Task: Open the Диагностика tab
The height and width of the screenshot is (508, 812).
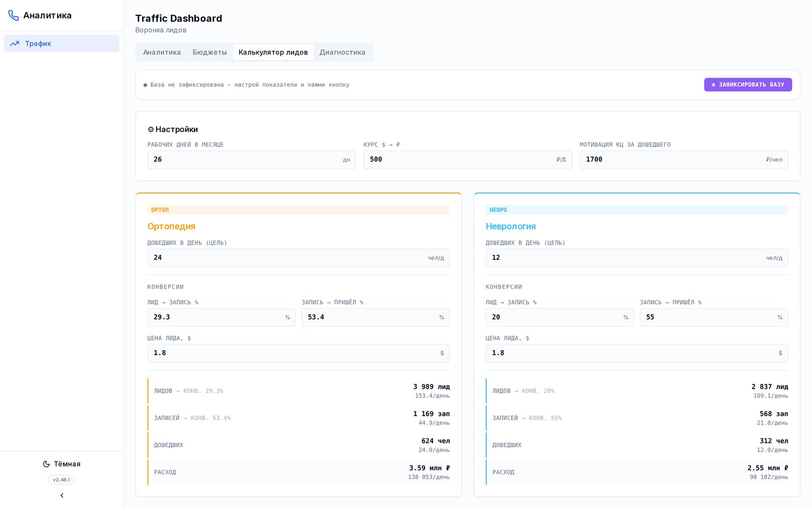Action: pos(343,52)
